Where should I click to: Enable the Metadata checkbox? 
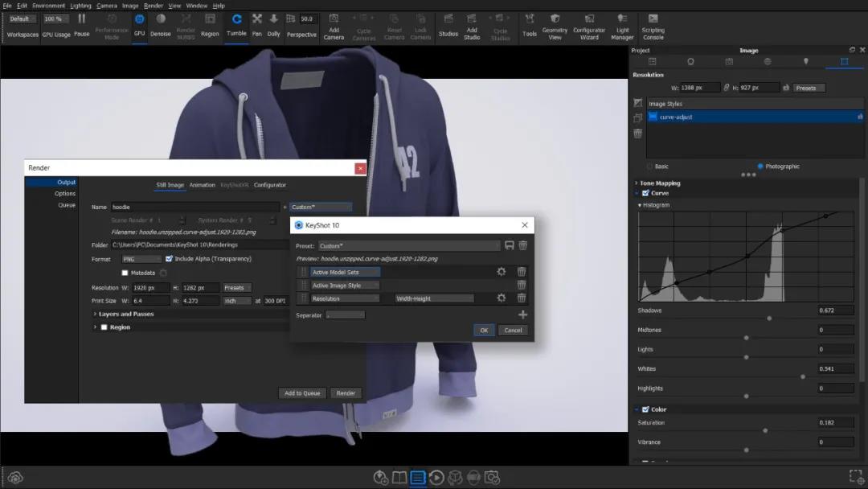(125, 273)
